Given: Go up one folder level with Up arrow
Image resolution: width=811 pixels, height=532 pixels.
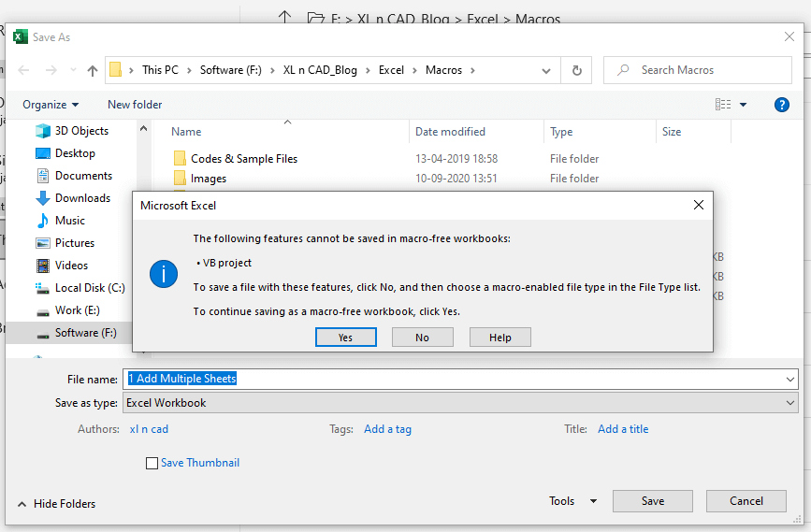Looking at the screenshot, I should 92,70.
